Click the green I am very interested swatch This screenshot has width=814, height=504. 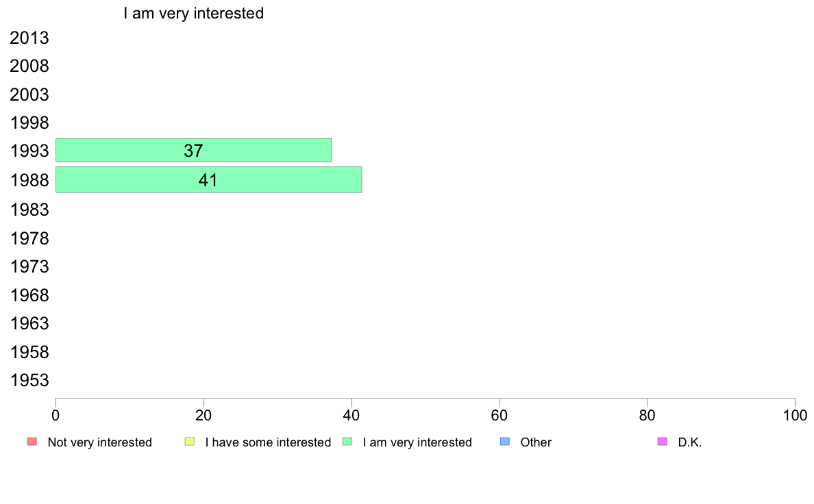point(347,442)
